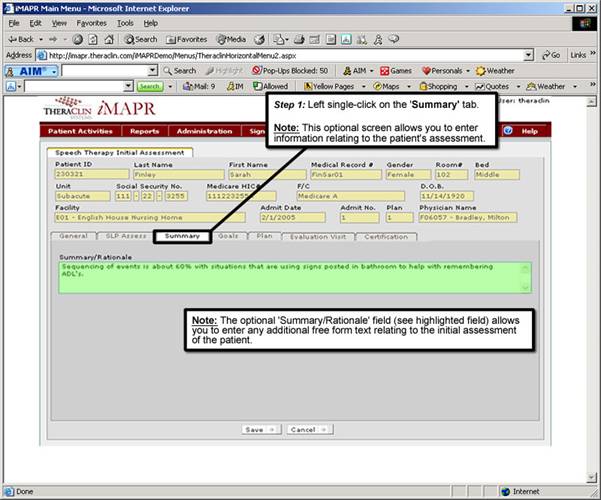The height and width of the screenshot is (500, 601).
Task: Click the iMAPR Help link
Action: [x=529, y=131]
